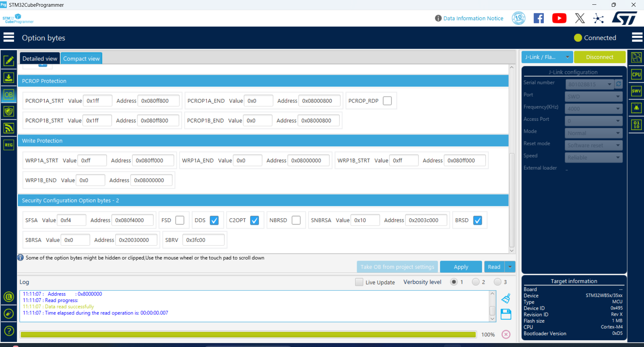This screenshot has height=347, width=644.
Task: Enable the NBRSD checkbox
Action: tap(296, 220)
